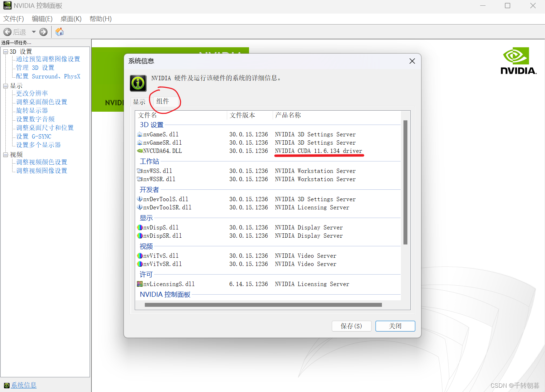Image resolution: width=545 pixels, height=392 pixels.
Task: Open 设置 G-SYNC
Action: click(x=34, y=136)
